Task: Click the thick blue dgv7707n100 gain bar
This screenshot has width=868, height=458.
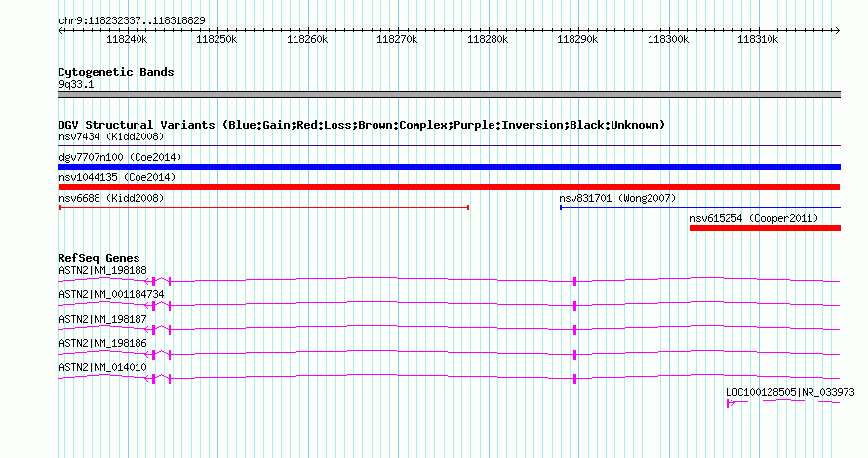Action: tap(449, 167)
